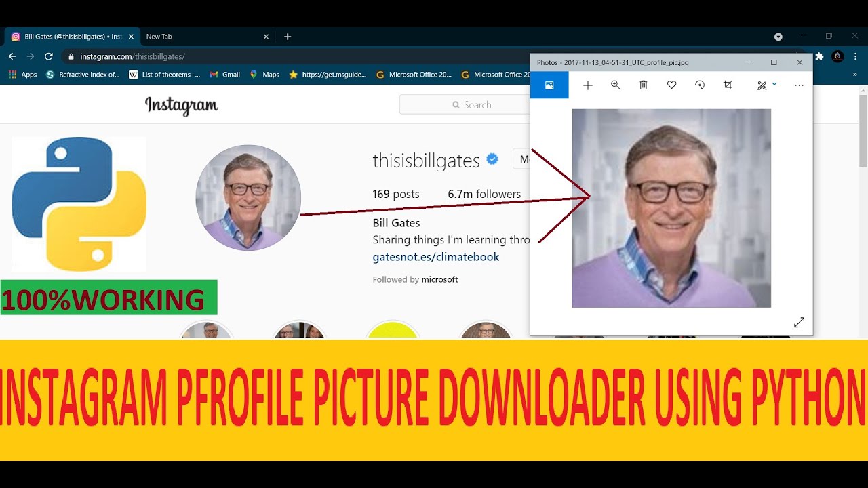Click the blue verified badge

[493, 159]
